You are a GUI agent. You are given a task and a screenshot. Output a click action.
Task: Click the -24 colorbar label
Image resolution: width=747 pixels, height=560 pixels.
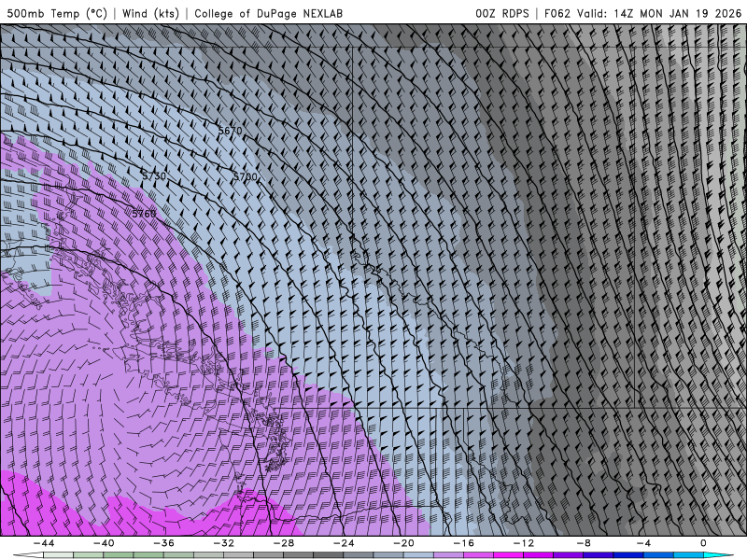click(344, 543)
